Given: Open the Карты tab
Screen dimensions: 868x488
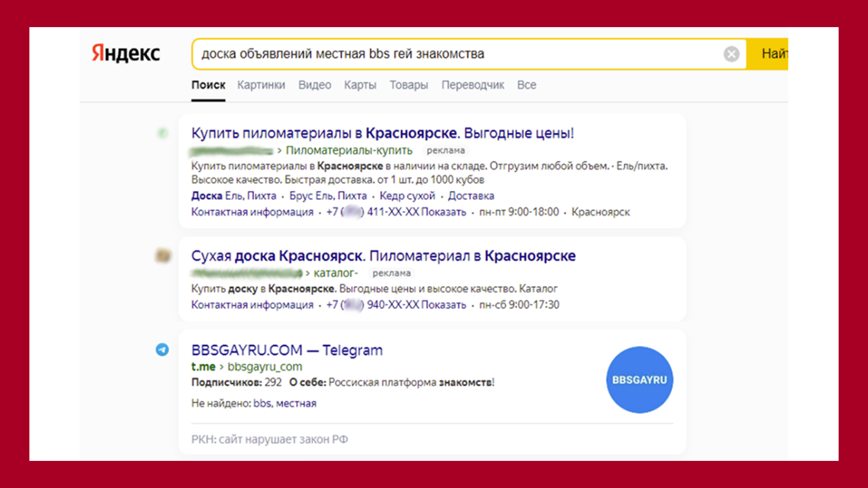Looking at the screenshot, I should click(x=360, y=85).
